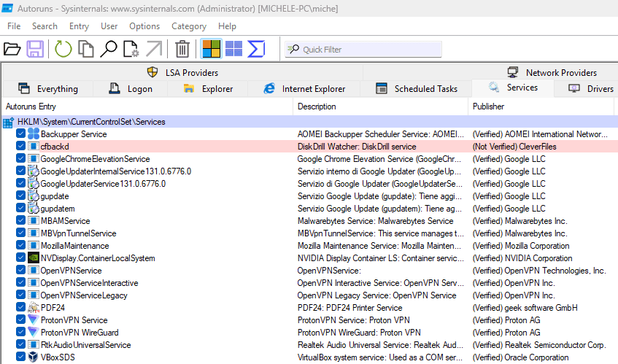Sort by the Autoruns Entry column header
Screen dimensions: 618x364
[147, 107]
